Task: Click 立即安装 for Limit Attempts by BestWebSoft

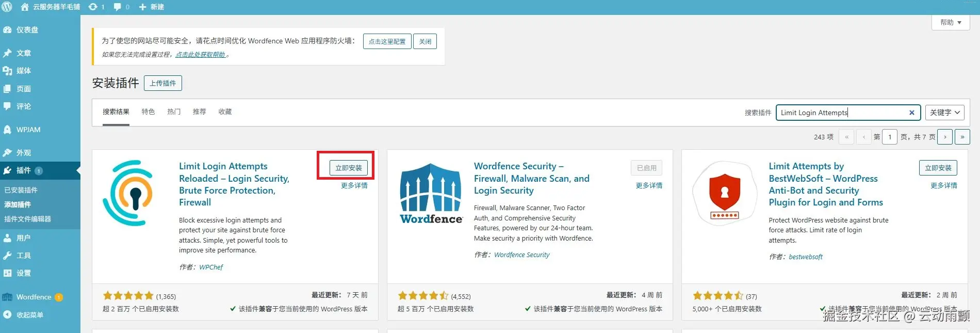Action: 938,168
